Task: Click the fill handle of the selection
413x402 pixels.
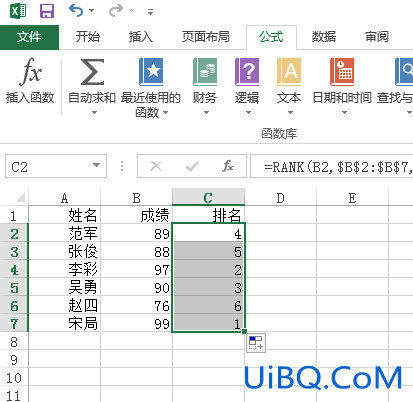Action: tap(244, 331)
